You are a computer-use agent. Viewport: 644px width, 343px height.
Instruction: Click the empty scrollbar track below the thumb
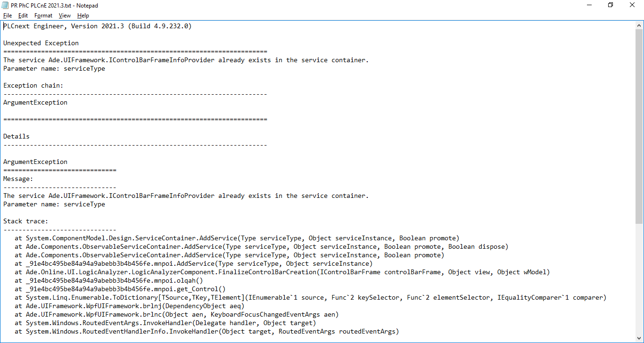639,283
